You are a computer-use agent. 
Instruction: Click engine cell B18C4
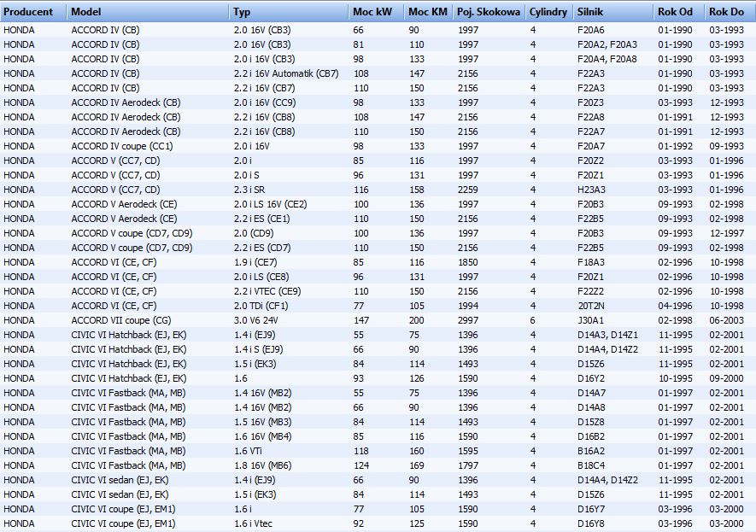point(590,465)
